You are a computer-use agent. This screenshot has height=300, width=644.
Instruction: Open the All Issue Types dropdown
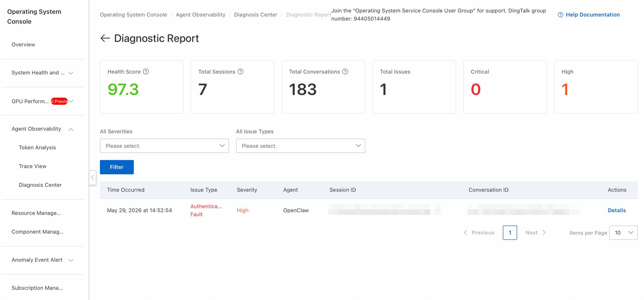pos(301,146)
